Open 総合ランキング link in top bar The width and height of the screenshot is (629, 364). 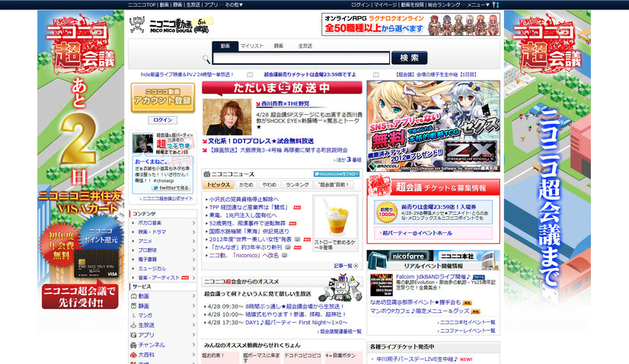pos(444,5)
